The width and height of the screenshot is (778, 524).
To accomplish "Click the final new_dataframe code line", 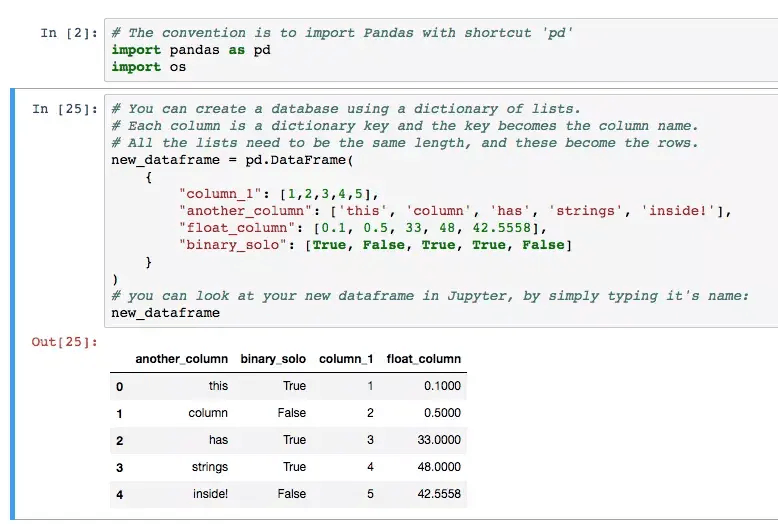I will pyautogui.click(x=165, y=312).
